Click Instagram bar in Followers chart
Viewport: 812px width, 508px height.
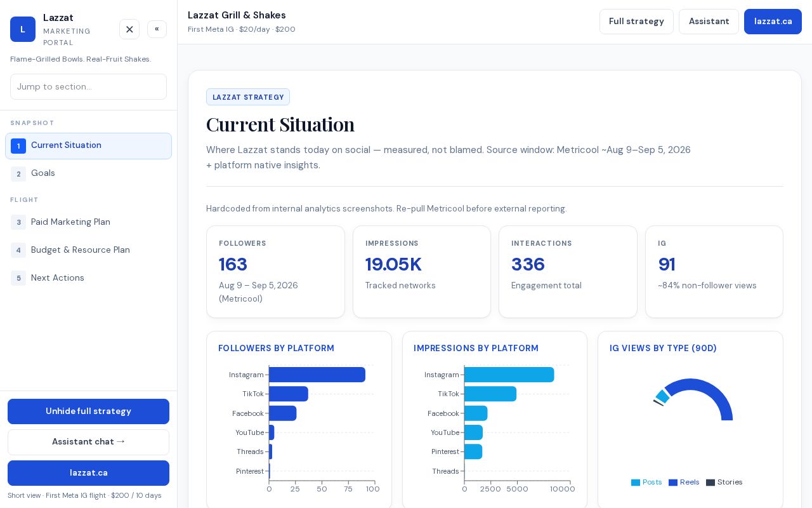[x=317, y=375]
